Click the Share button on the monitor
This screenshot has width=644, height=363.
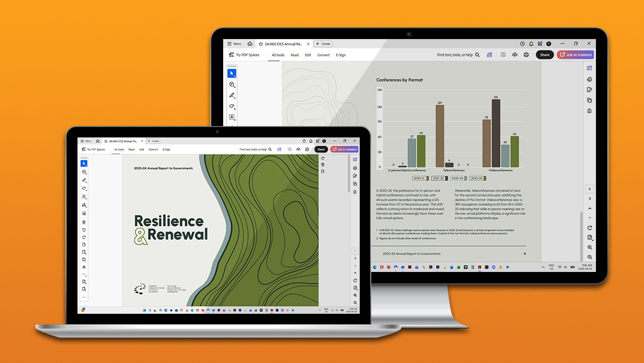(x=545, y=55)
